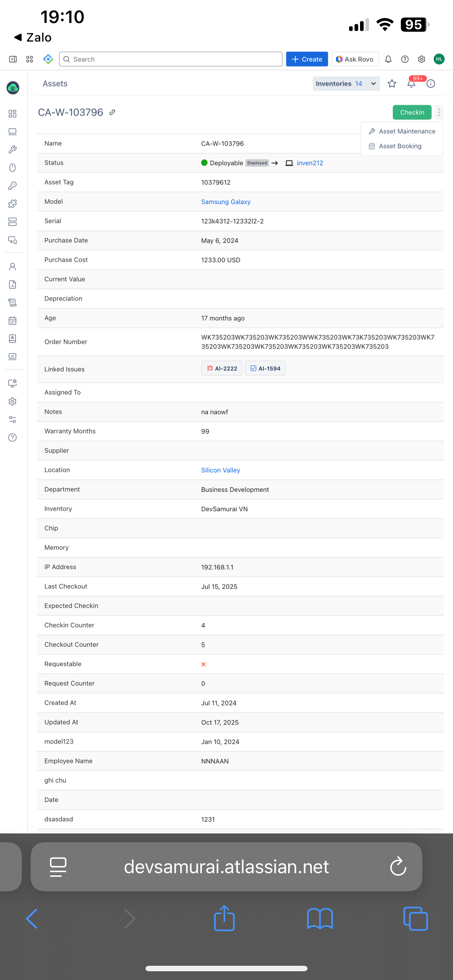This screenshot has width=453, height=980.
Task: Open linked issue AI-2222
Action: click(221, 368)
